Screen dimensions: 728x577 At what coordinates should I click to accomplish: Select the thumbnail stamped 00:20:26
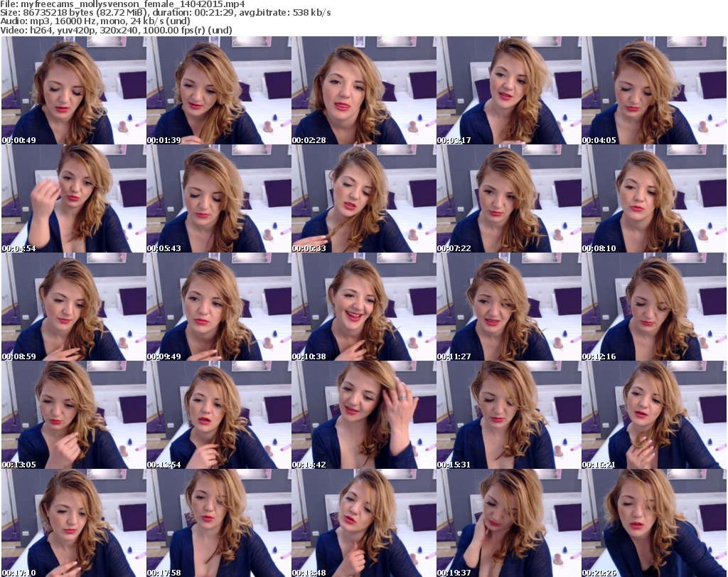coord(654,523)
